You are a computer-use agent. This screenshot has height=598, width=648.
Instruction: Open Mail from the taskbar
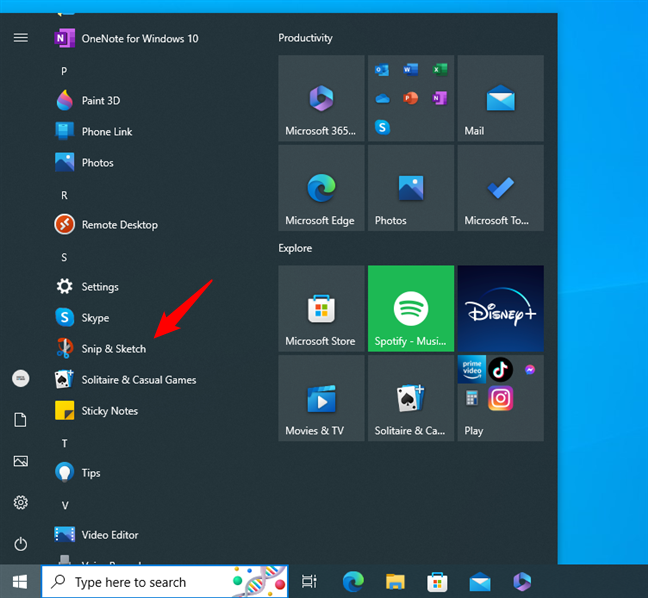tap(480, 581)
